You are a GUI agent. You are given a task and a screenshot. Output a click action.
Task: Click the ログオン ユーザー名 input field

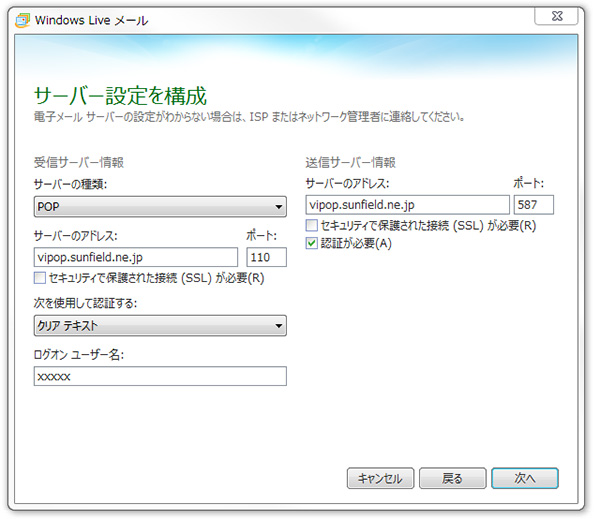click(x=160, y=376)
